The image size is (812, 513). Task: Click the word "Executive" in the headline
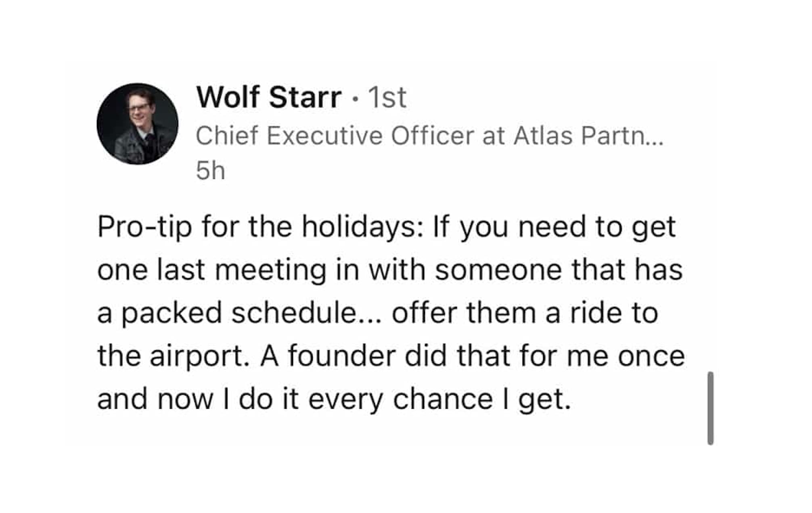(324, 135)
